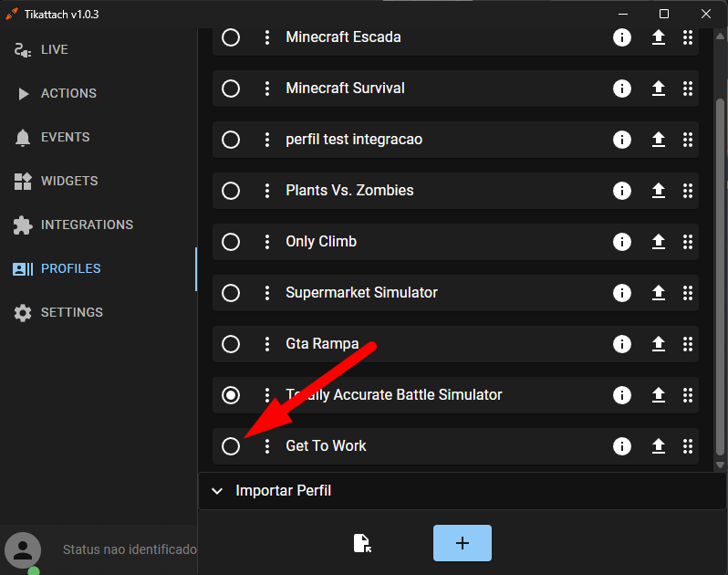Add a new profile with plus button

(x=463, y=543)
